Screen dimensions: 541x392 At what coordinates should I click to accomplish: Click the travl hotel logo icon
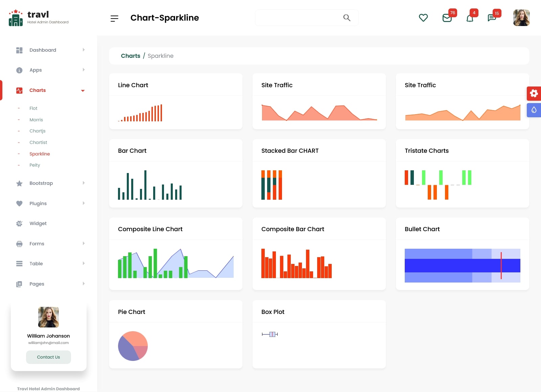pyautogui.click(x=16, y=18)
